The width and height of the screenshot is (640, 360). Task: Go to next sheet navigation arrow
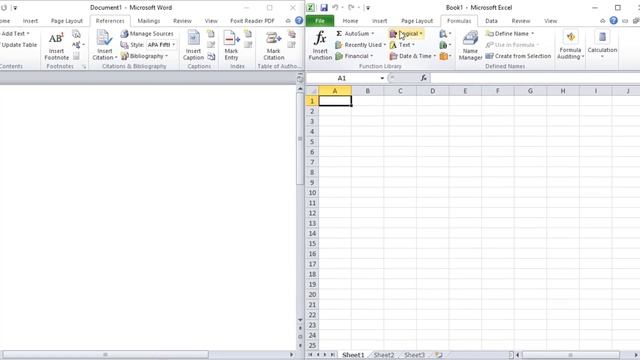325,355
